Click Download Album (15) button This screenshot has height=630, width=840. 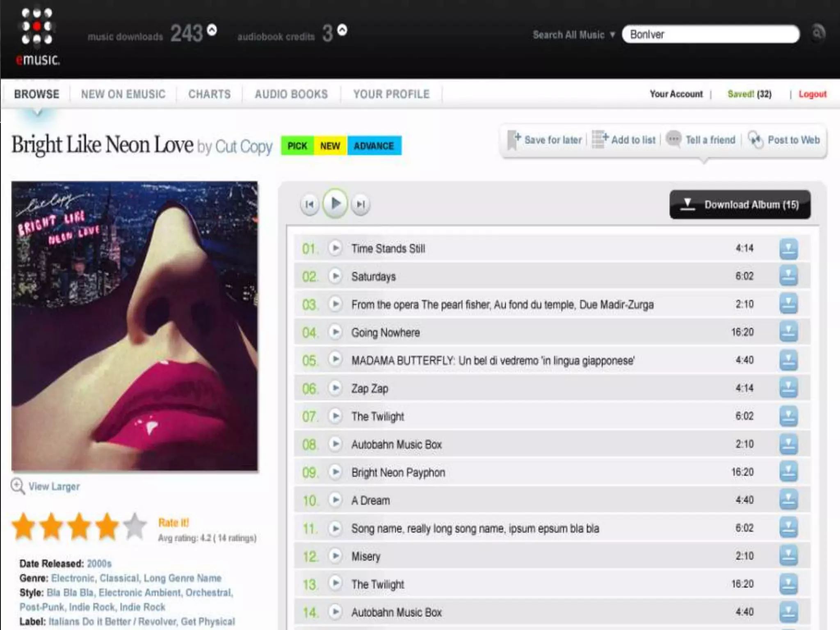[740, 204]
